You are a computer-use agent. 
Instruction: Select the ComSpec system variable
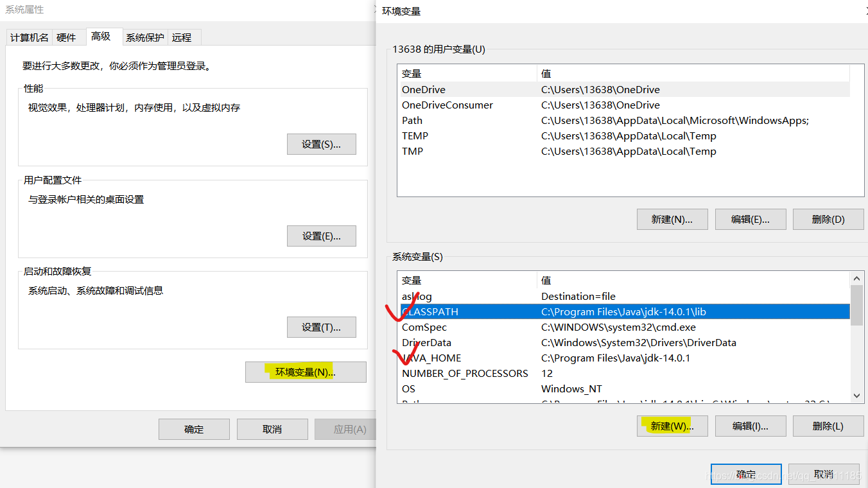tap(624, 327)
